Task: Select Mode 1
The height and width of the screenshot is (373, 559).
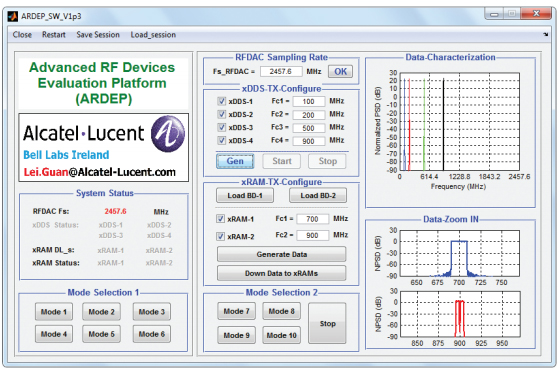Action: tap(54, 312)
